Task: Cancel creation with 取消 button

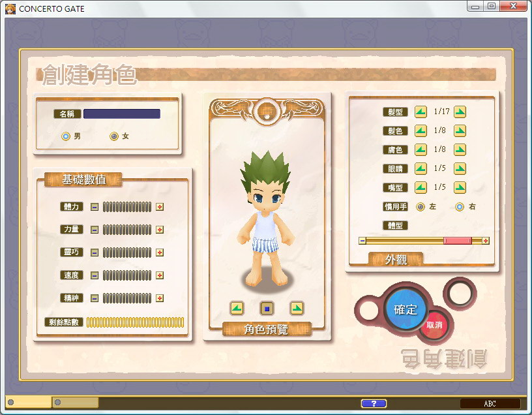Action: (434, 325)
